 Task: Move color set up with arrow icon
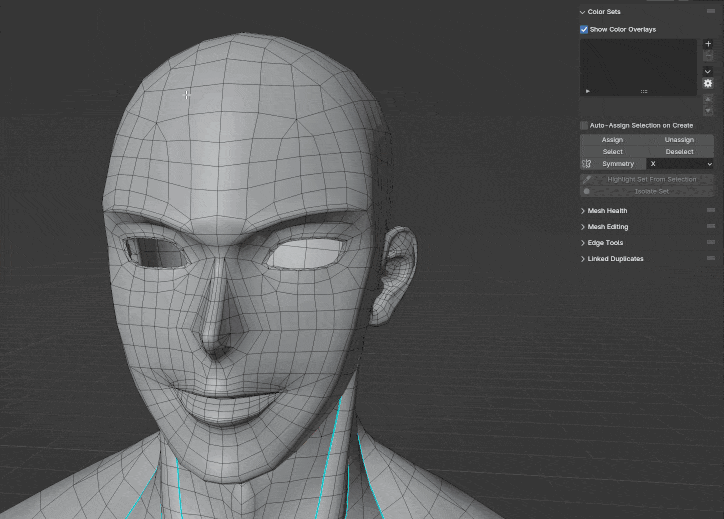[x=708, y=99]
